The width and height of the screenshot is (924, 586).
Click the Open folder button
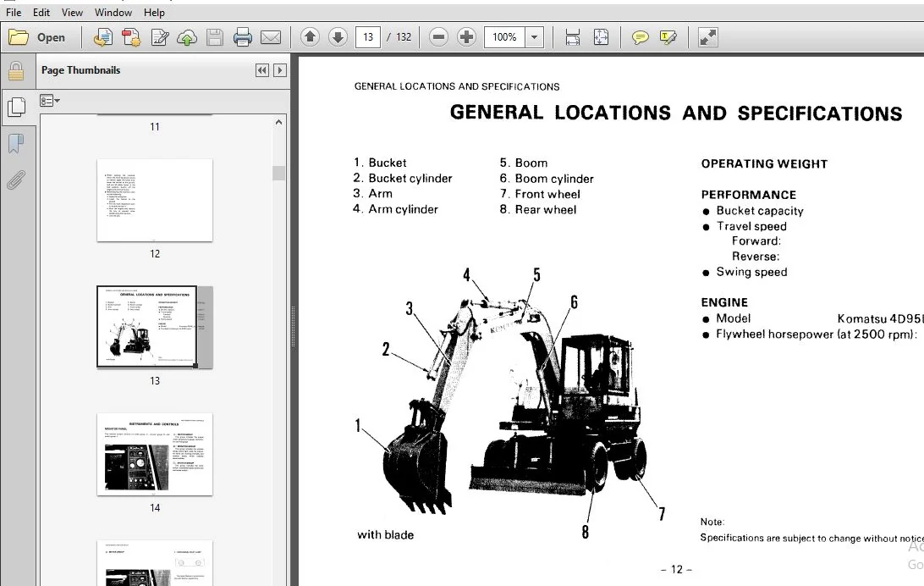pyautogui.click(x=38, y=37)
